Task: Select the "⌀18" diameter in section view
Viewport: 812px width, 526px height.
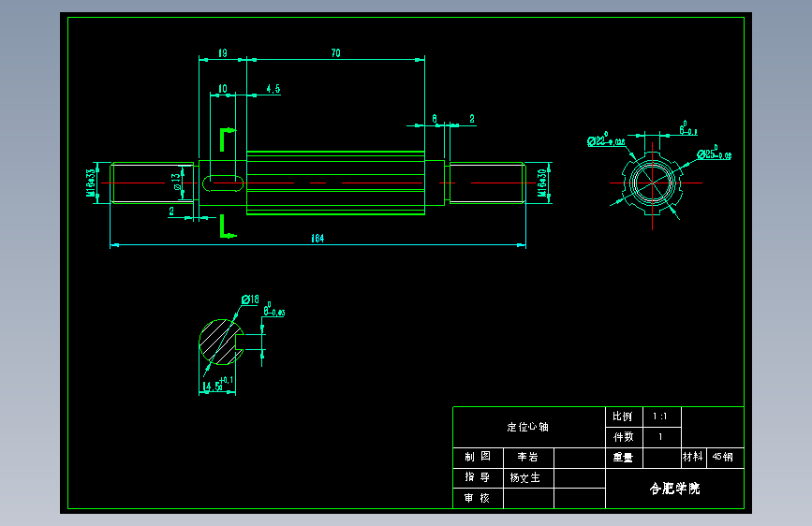Action: coord(250,300)
